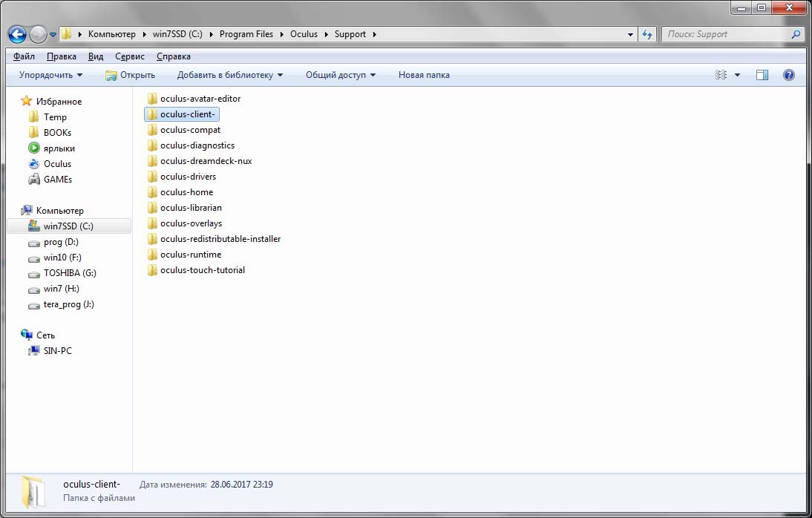
Task: Click the date '28.06.2017 23:19' in details pane
Action: [x=241, y=485]
